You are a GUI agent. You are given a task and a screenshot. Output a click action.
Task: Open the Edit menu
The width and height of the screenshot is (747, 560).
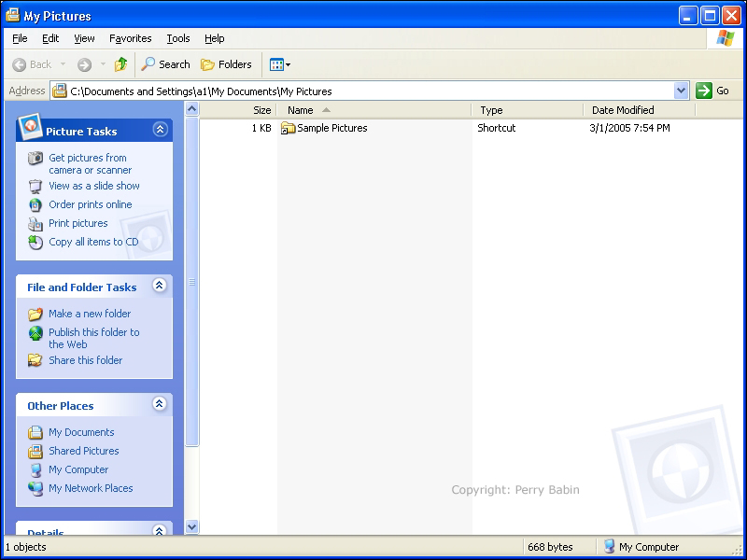pos(50,38)
